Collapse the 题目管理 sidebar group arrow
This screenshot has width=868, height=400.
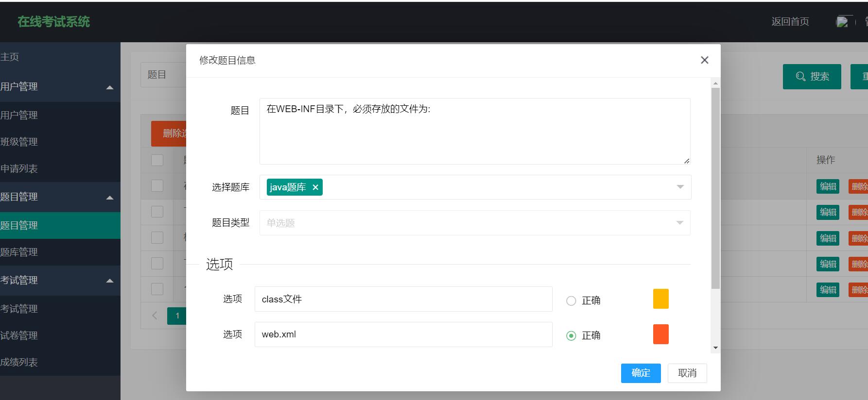point(110,198)
